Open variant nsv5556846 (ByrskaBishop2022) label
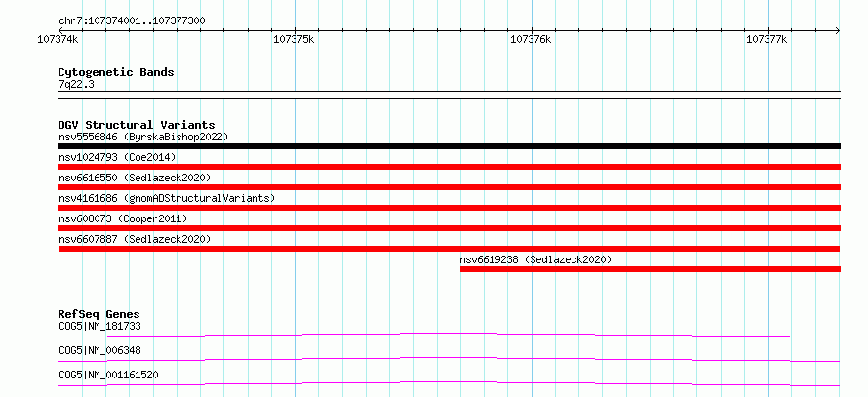The image size is (868, 397). (x=143, y=137)
